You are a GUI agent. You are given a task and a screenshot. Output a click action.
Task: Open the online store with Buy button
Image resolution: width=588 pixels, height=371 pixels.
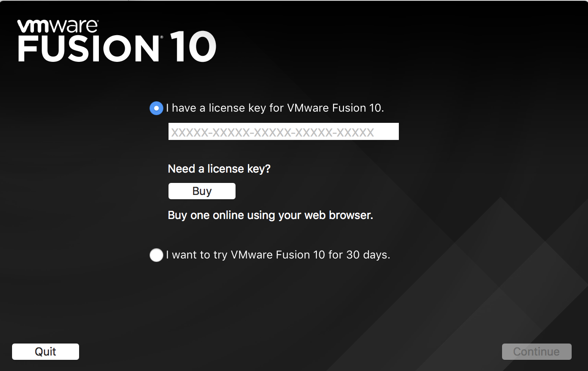[202, 191]
